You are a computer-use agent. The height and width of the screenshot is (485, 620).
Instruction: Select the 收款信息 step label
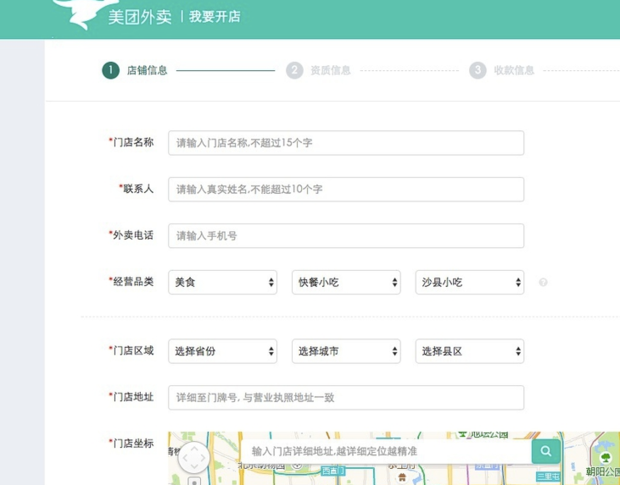pyautogui.click(x=514, y=70)
